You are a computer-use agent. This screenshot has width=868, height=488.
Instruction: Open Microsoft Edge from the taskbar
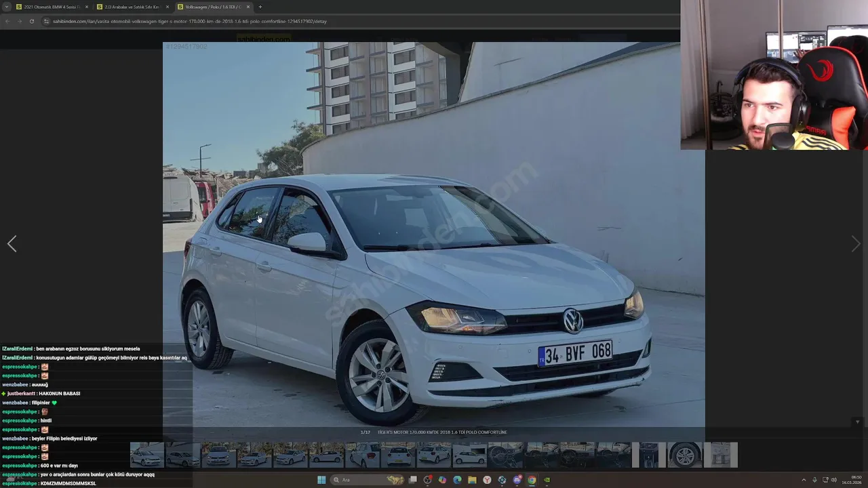[457, 480]
